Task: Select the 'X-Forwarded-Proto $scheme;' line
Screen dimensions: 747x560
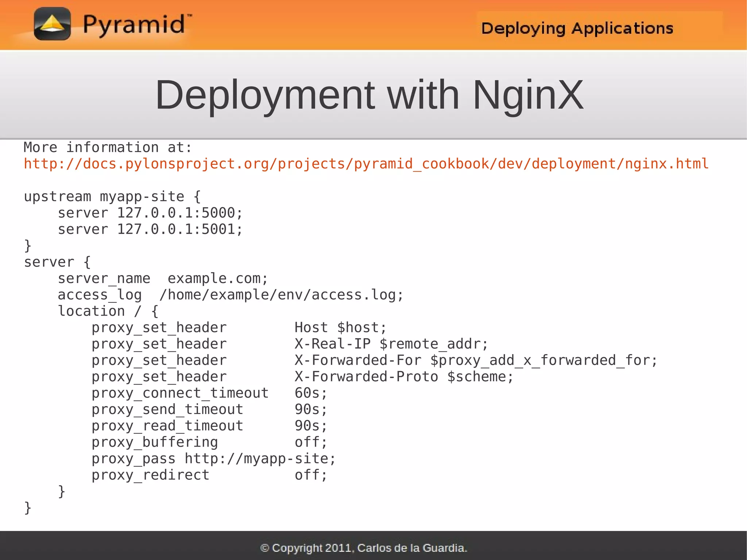Action: coord(303,377)
